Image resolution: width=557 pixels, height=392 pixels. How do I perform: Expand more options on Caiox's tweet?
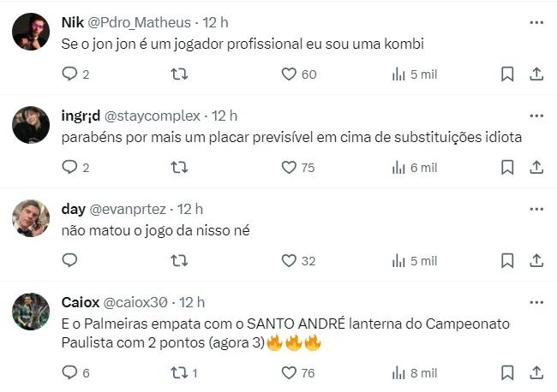536,302
